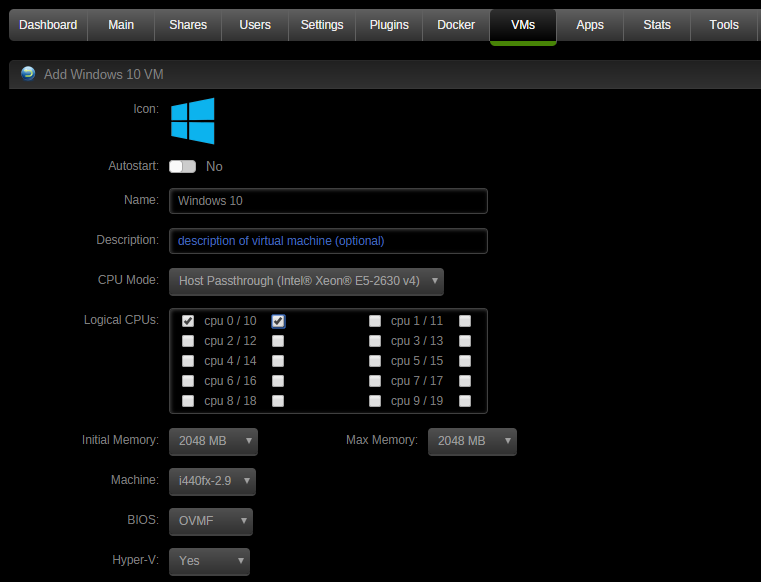761x582 pixels.
Task: Select the VMs tab
Action: tap(523, 26)
